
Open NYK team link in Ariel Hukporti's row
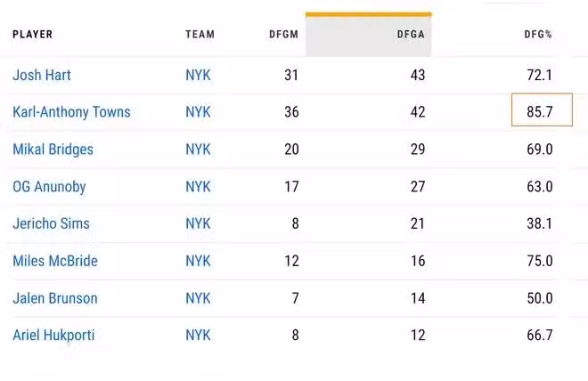(198, 336)
